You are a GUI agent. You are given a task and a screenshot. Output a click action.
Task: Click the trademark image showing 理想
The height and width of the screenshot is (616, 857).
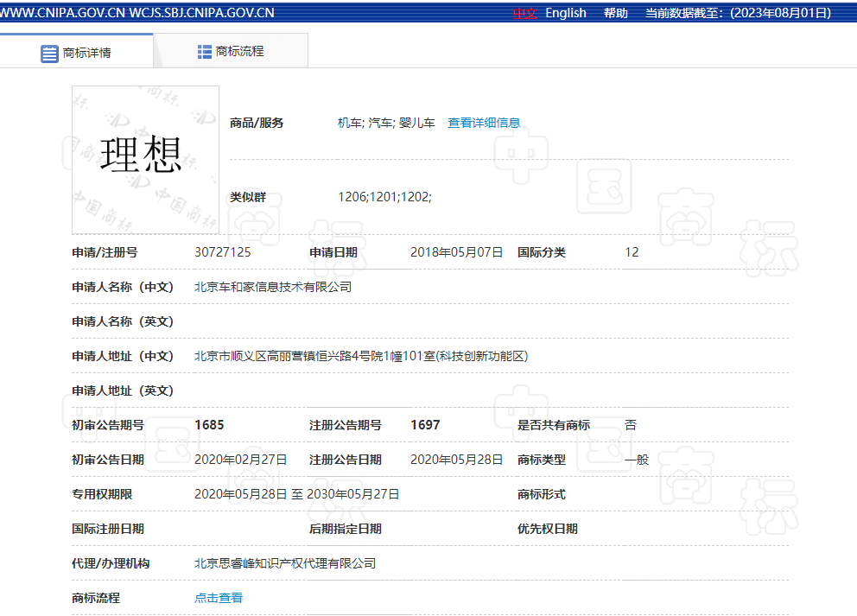coord(144,160)
